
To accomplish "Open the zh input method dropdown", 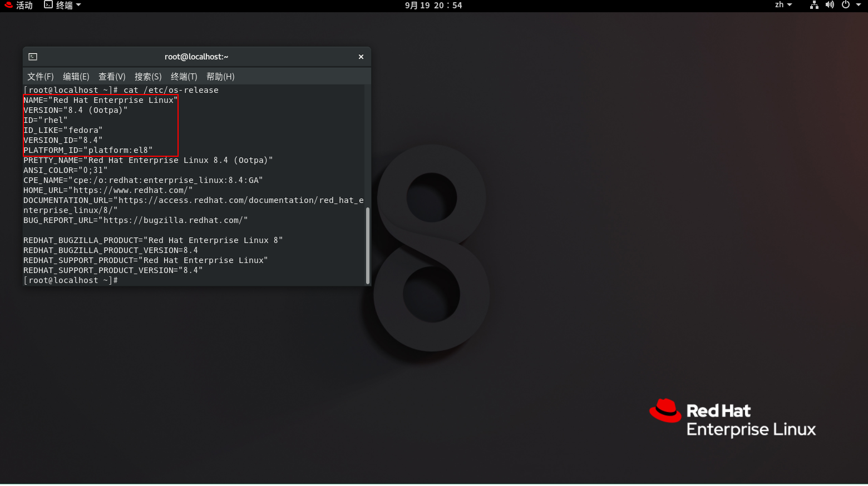I will coord(783,5).
